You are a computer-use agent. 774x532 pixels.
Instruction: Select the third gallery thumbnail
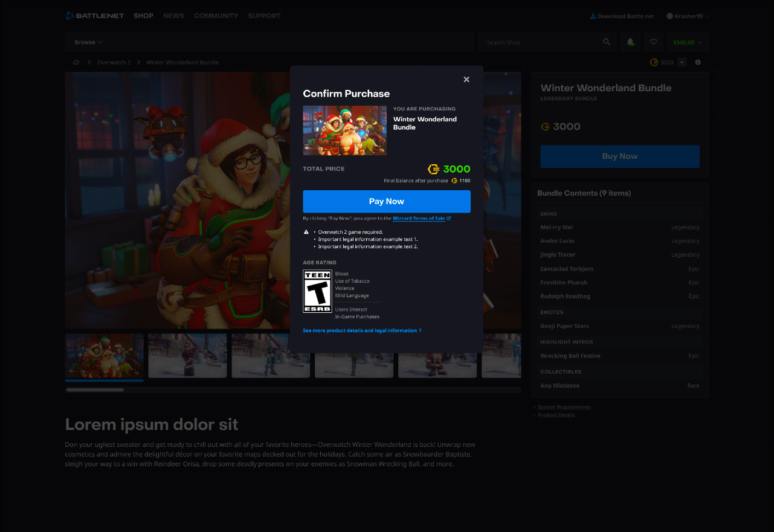click(x=271, y=356)
